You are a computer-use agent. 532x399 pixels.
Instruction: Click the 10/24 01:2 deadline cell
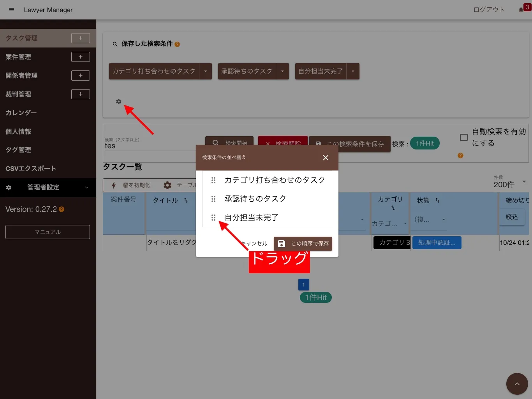pos(514,243)
